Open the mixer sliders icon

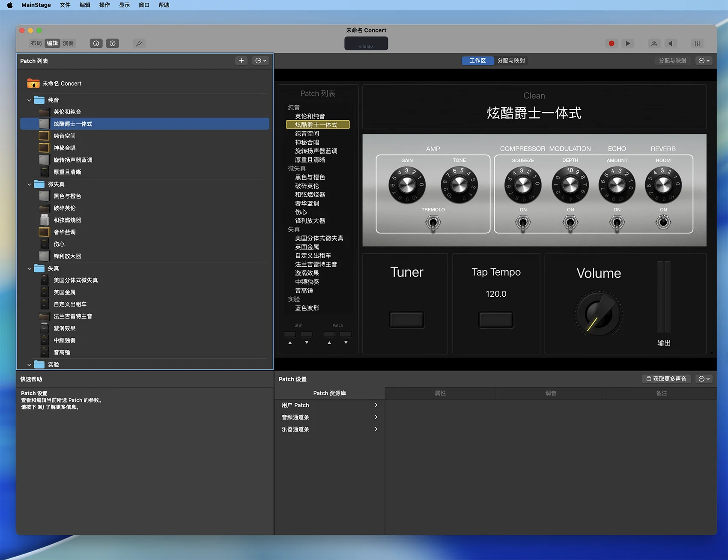697,43
